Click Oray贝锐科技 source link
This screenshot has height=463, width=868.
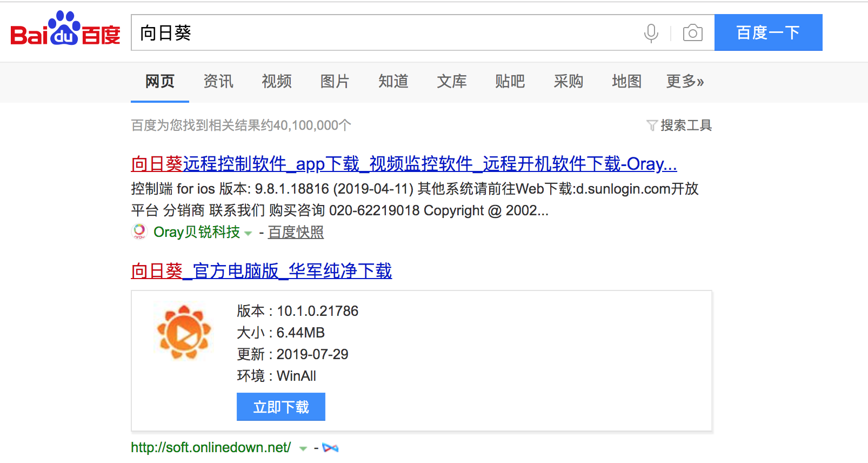coord(197,232)
